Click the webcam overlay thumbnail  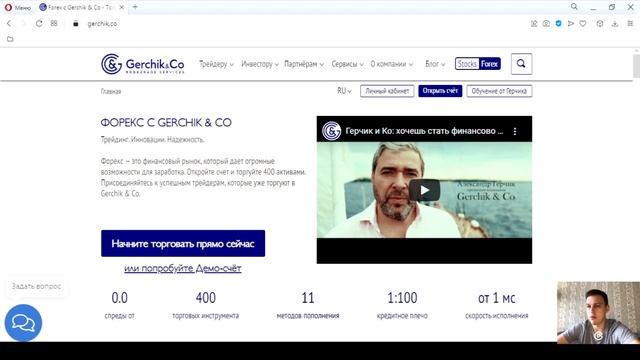tap(598, 313)
